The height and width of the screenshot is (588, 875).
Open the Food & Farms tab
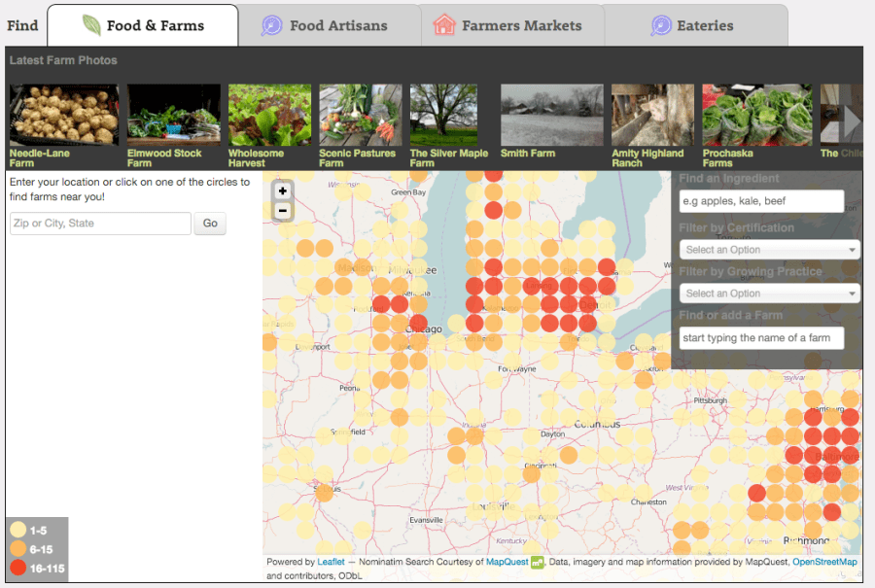143,25
